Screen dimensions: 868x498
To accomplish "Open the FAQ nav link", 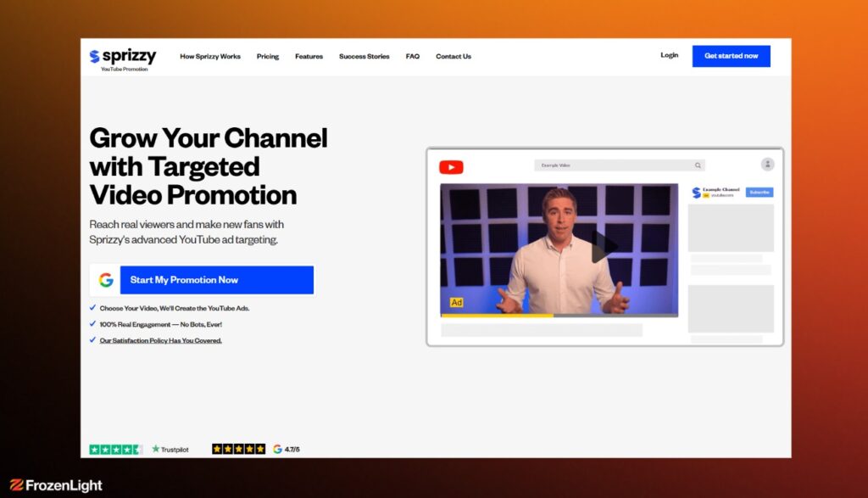I will (x=412, y=57).
